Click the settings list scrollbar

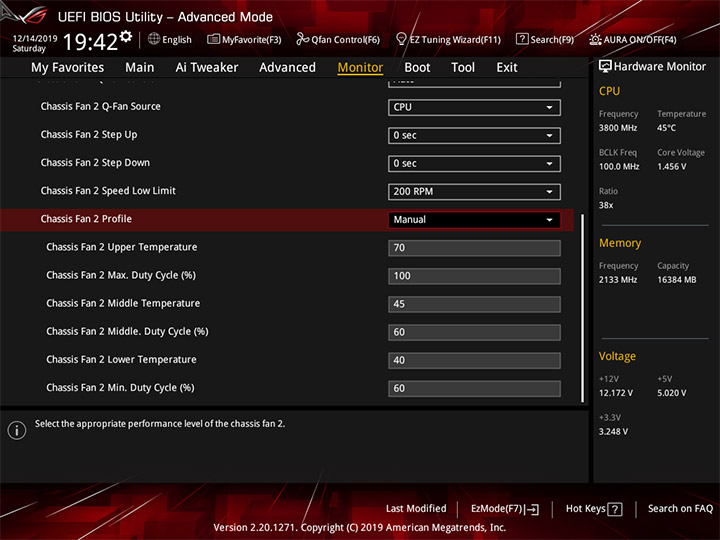[x=583, y=308]
